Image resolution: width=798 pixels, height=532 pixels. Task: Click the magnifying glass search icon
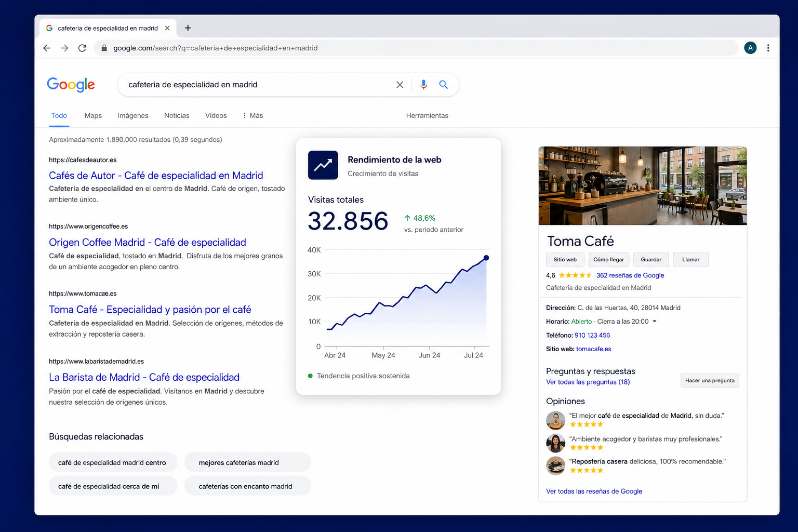(443, 85)
